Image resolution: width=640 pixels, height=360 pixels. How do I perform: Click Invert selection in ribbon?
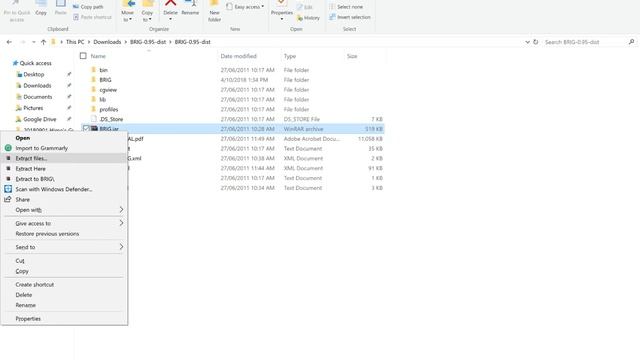pos(350,17)
